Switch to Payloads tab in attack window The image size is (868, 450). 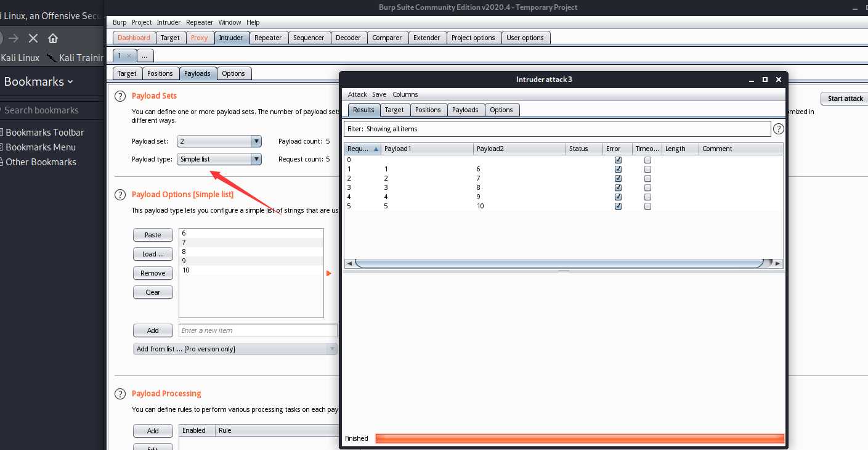[465, 110]
